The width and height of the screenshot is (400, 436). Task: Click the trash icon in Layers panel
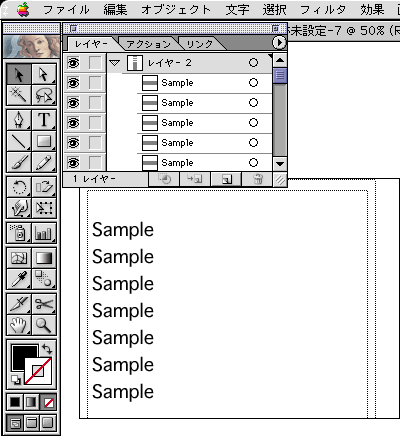[x=258, y=179]
